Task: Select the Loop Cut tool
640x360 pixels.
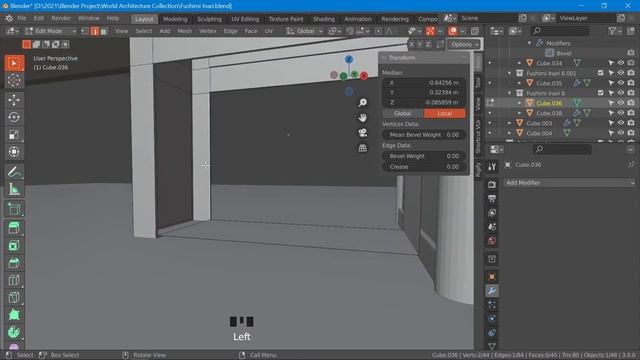Action: pos(14,280)
